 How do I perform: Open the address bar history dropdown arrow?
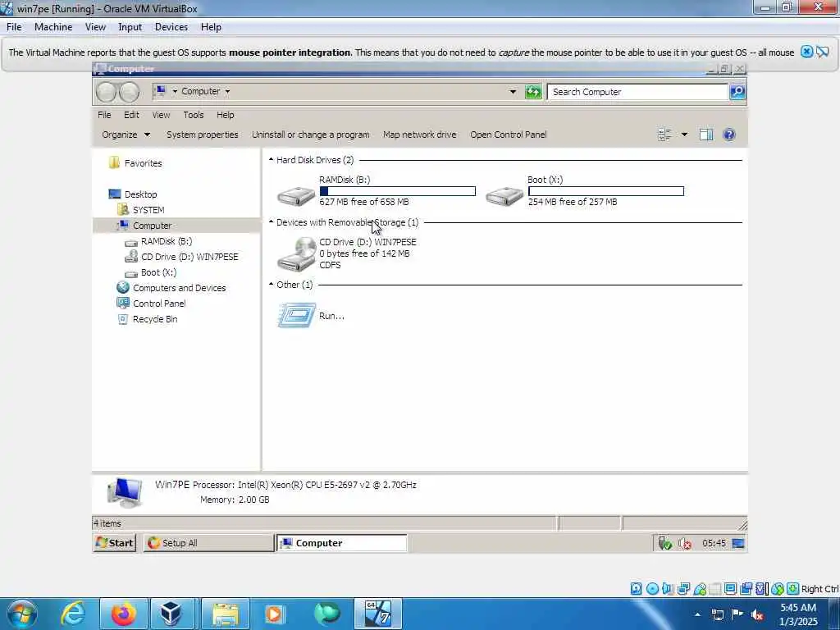[x=513, y=92]
